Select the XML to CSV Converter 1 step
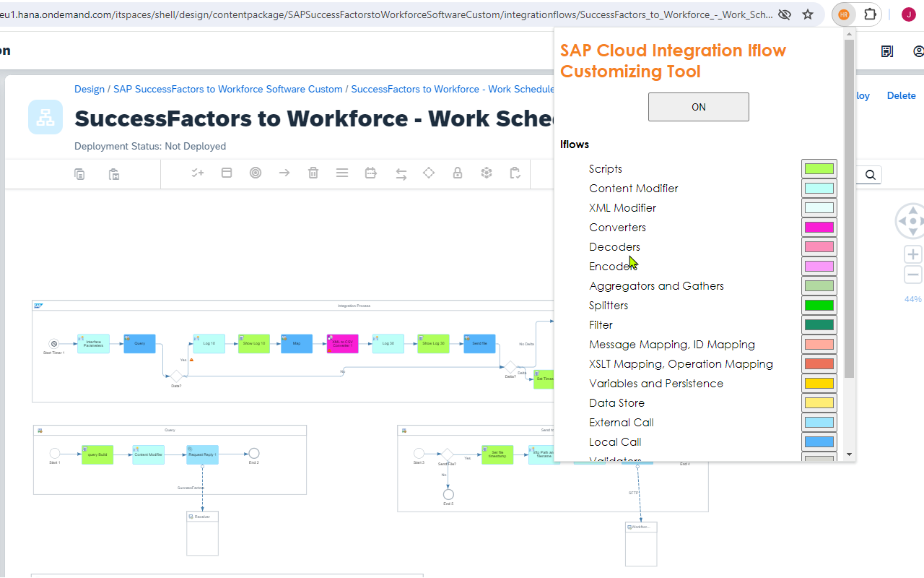This screenshot has height=578, width=924. (x=342, y=343)
